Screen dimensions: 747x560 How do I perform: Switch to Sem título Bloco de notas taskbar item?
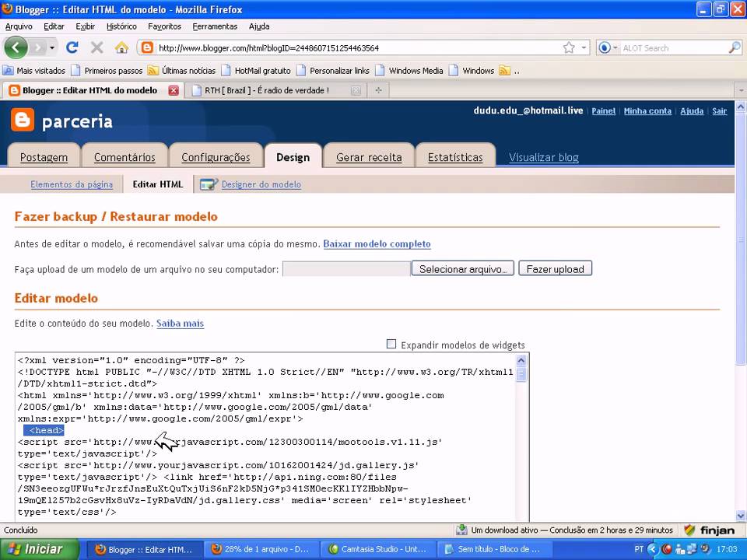click(x=494, y=550)
